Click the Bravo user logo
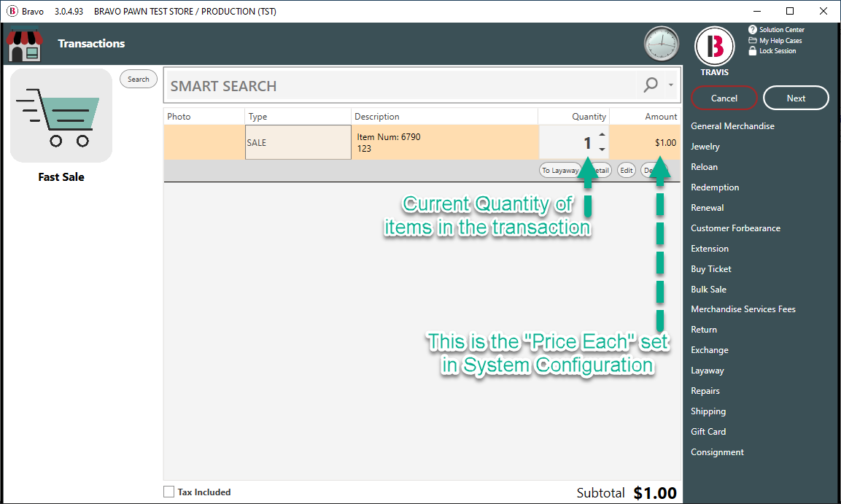Viewport: 841px width, 504px height. click(x=714, y=47)
